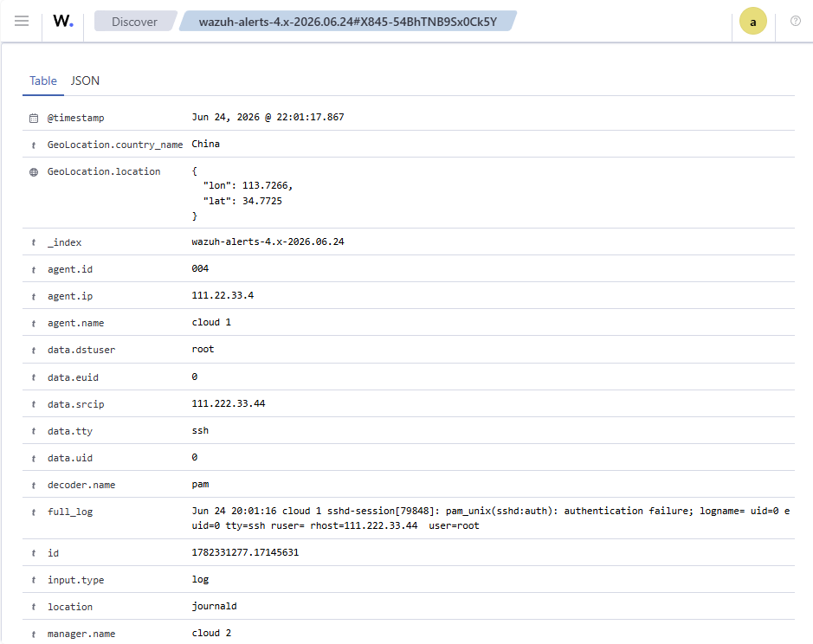The height and width of the screenshot is (644, 813).
Task: Open the hamburger navigation menu
Action: tap(22, 21)
